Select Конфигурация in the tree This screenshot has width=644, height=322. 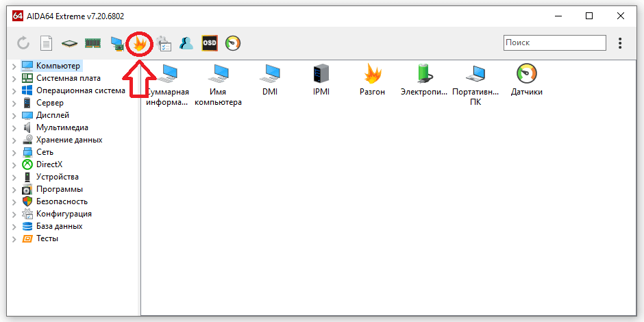point(64,214)
